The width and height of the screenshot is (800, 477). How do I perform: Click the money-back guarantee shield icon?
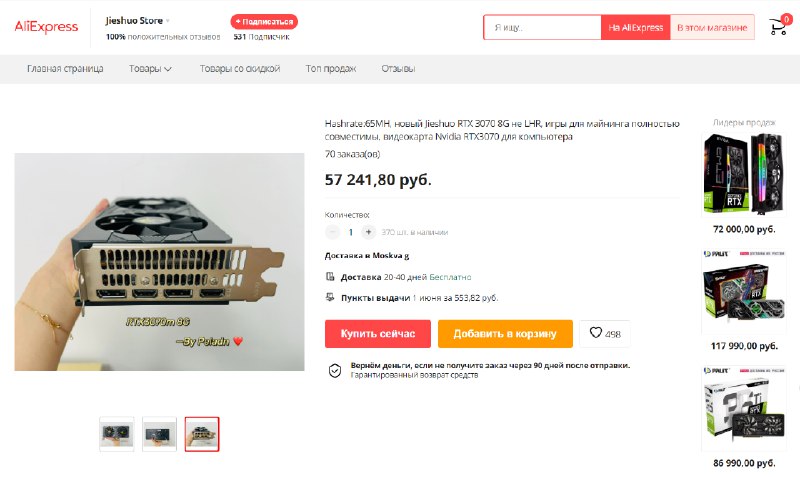click(x=335, y=371)
